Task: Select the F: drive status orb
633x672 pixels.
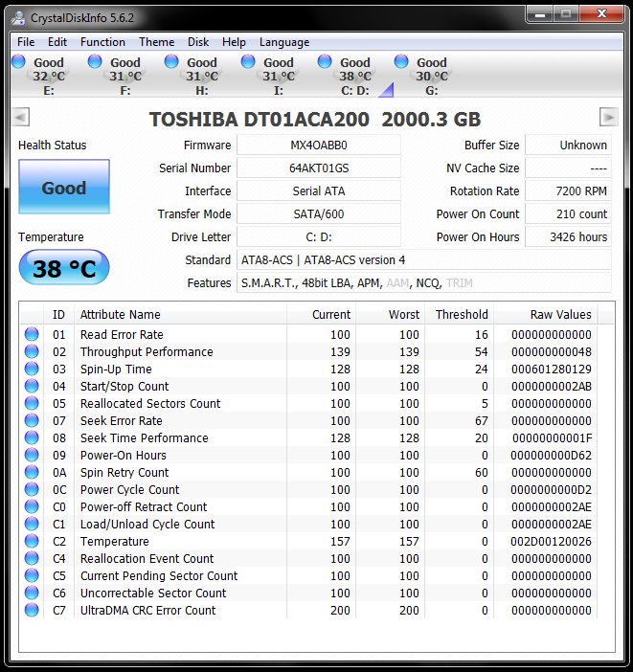Action: point(96,62)
